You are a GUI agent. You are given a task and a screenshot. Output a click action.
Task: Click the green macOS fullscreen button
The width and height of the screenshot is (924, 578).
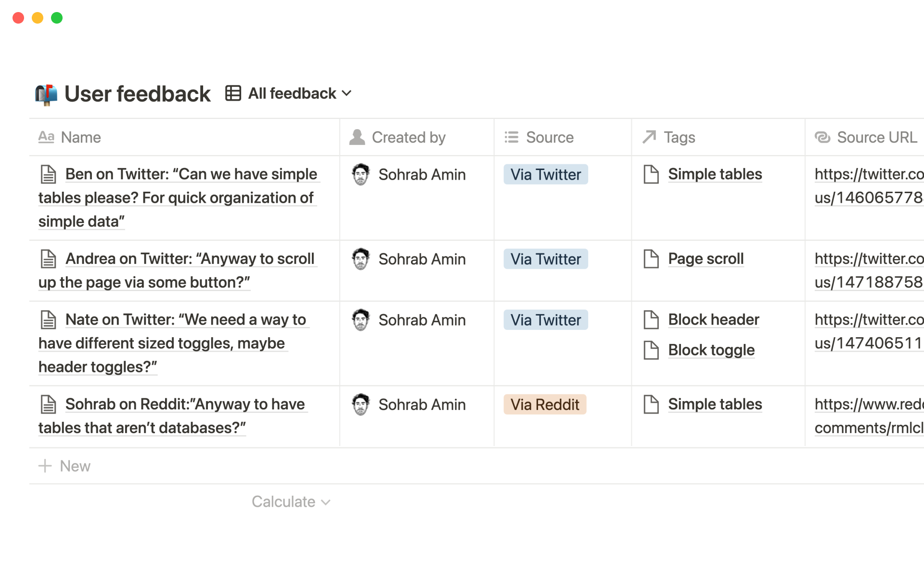[x=57, y=18]
